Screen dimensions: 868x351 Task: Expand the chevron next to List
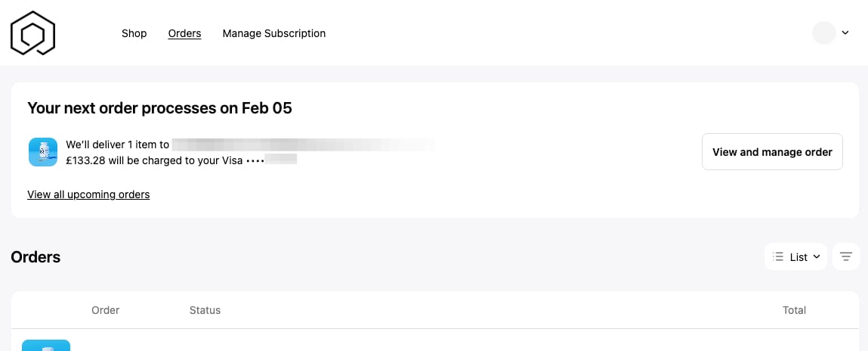pyautogui.click(x=817, y=257)
